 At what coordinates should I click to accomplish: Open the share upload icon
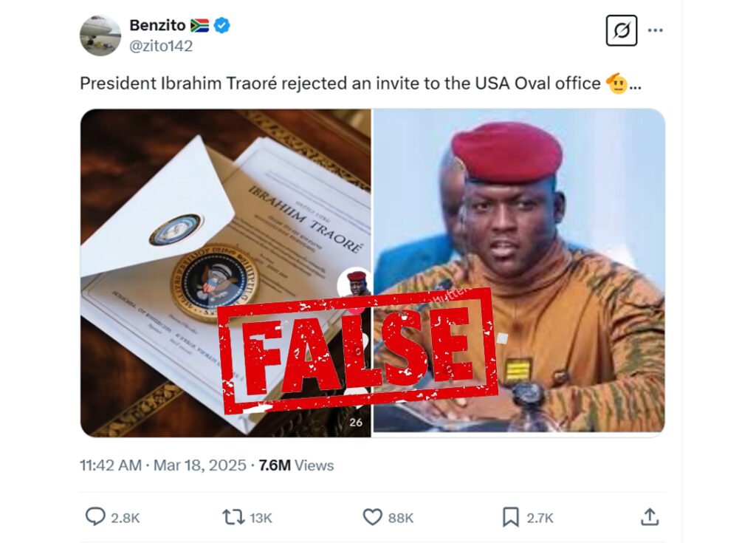click(x=650, y=517)
